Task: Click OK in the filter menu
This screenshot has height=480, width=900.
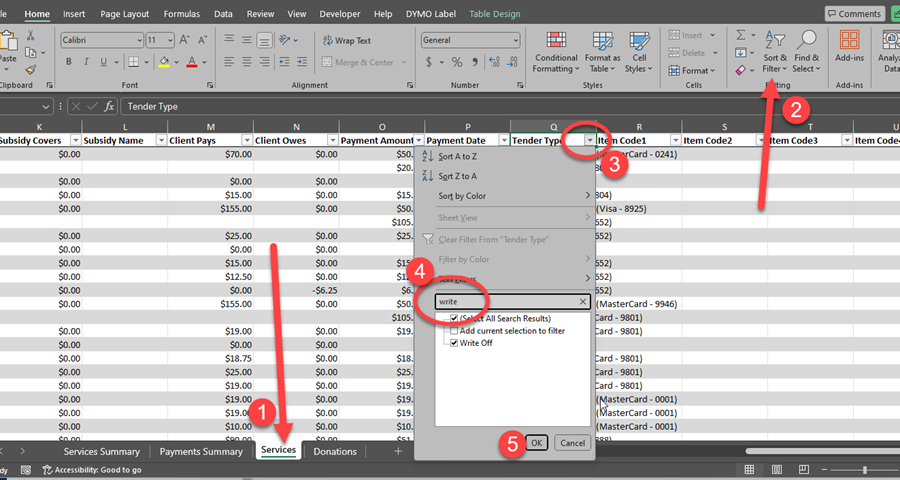Action: 537,443
